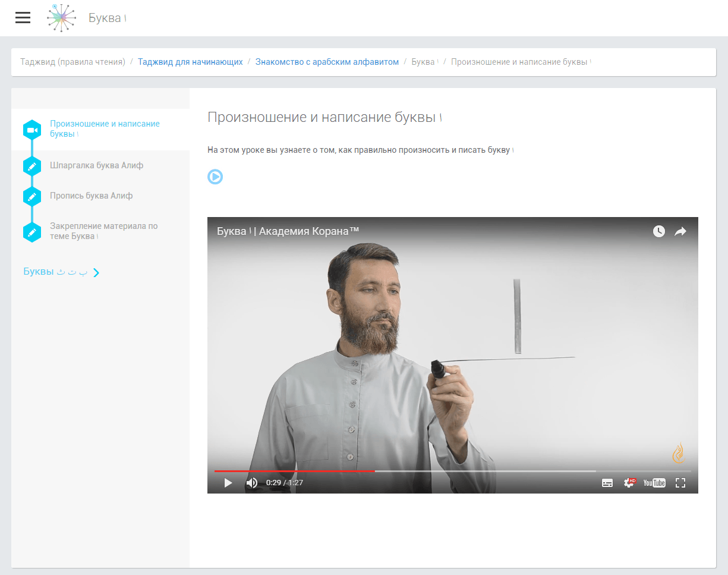Click the header title "Буква"
728x575 pixels.
107,18
